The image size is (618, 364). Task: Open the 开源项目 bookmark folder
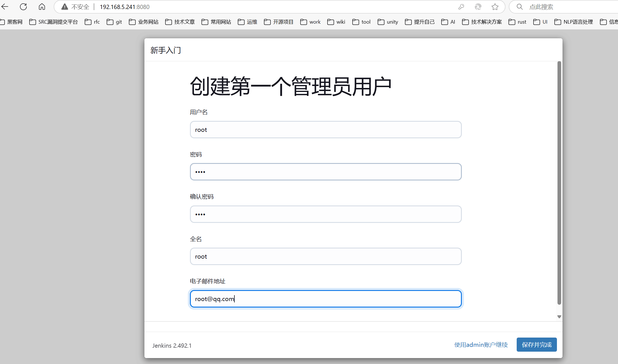click(x=279, y=22)
